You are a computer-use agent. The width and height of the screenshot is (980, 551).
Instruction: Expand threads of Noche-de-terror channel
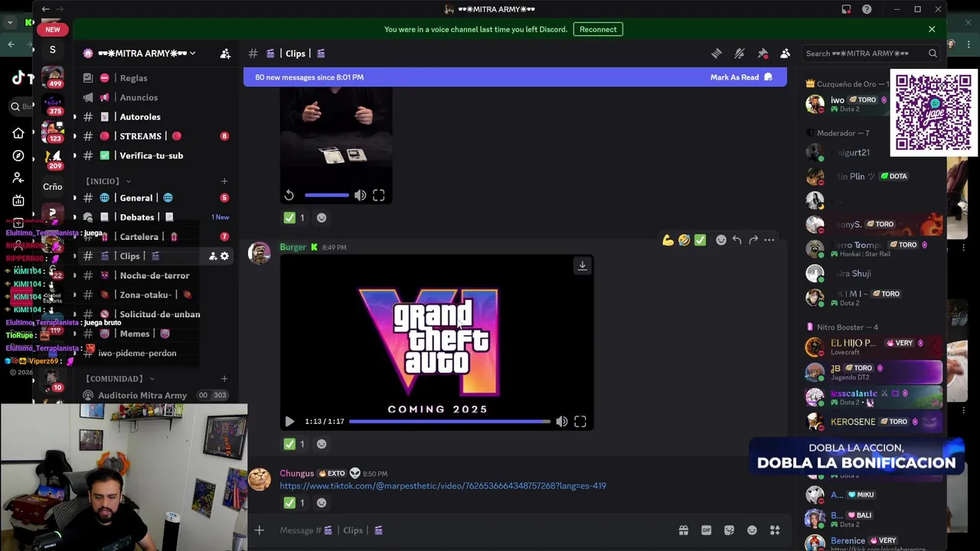(74, 275)
